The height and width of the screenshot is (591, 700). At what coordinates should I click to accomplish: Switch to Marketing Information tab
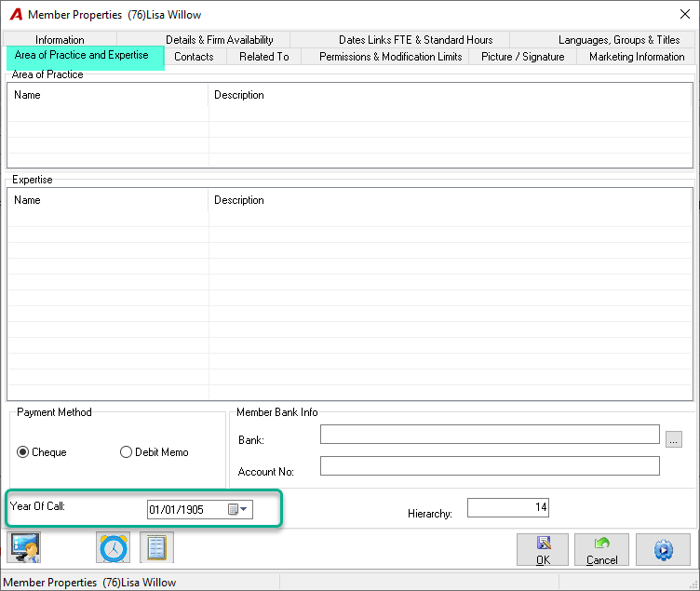pyautogui.click(x=637, y=57)
